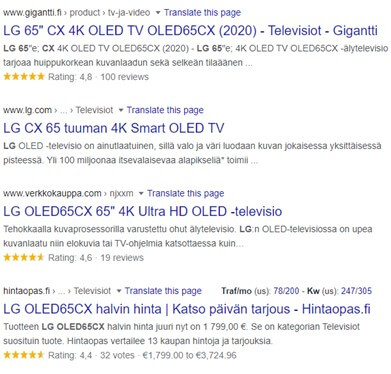Translate this page for the verkkokauppa.com result
391x374 pixels.
(x=186, y=193)
